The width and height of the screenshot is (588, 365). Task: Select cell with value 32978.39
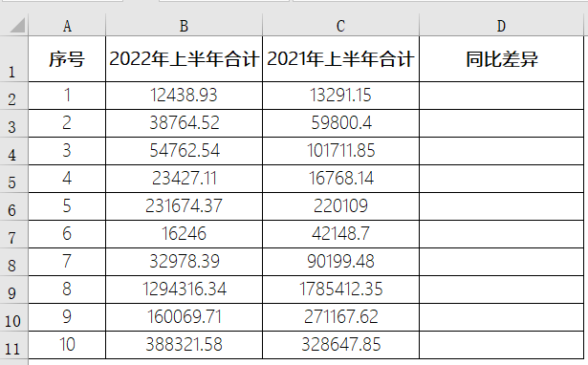(x=184, y=262)
